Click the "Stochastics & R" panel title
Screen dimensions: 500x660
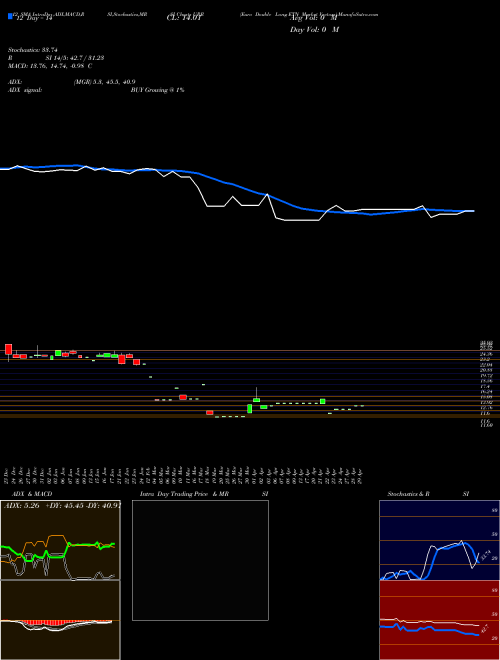[x=408, y=494]
